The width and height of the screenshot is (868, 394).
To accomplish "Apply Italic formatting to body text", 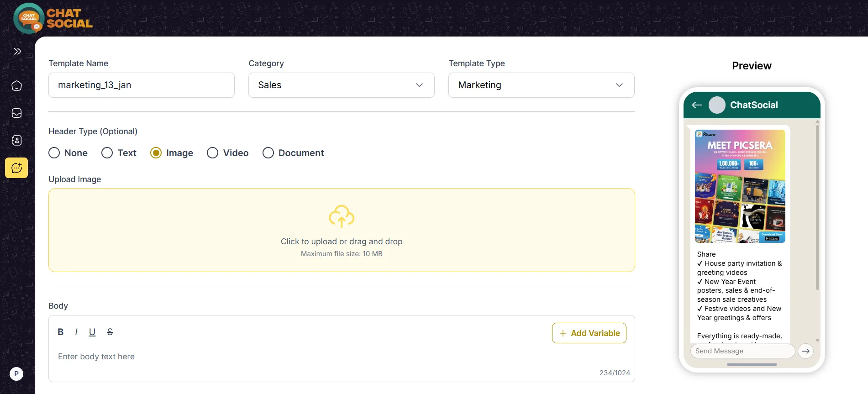I will 76,332.
